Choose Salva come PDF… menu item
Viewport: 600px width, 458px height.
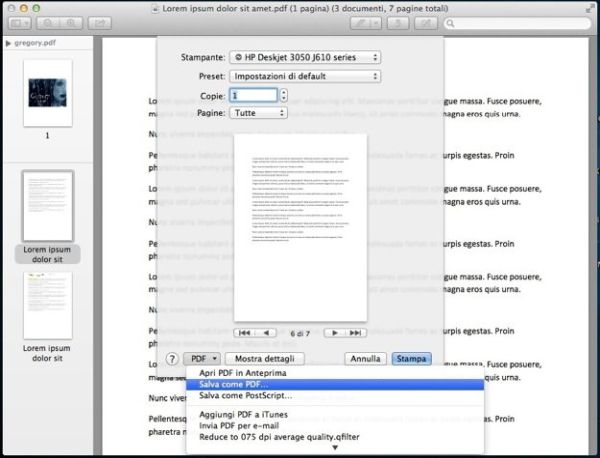coord(240,384)
